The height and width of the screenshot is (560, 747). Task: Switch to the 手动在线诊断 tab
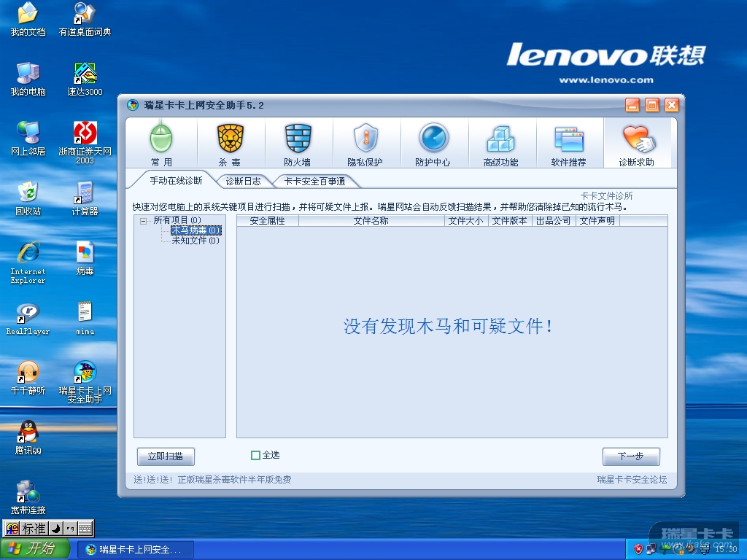[176, 181]
